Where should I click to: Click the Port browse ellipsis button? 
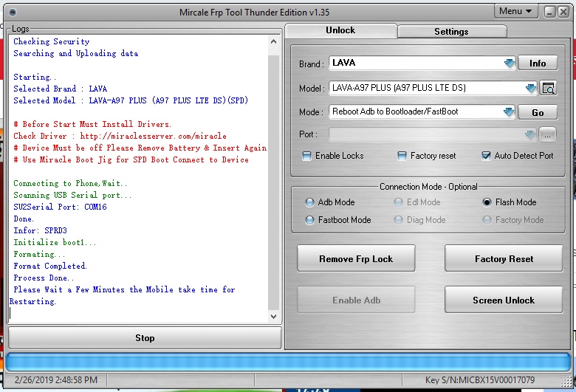pos(547,135)
